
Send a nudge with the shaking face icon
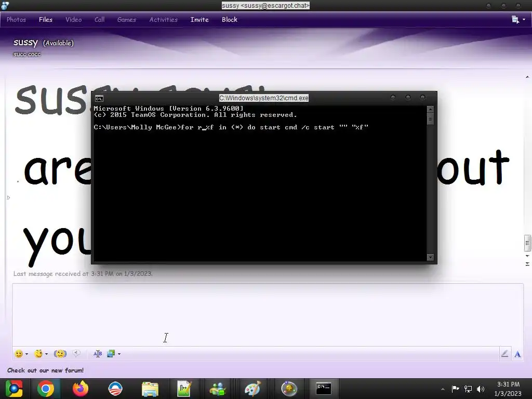click(60, 354)
